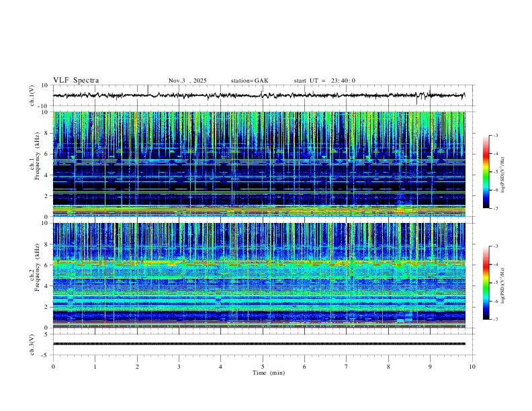Click the ch.2 frequency tick label "6"
The image size is (532, 411).
(47, 265)
